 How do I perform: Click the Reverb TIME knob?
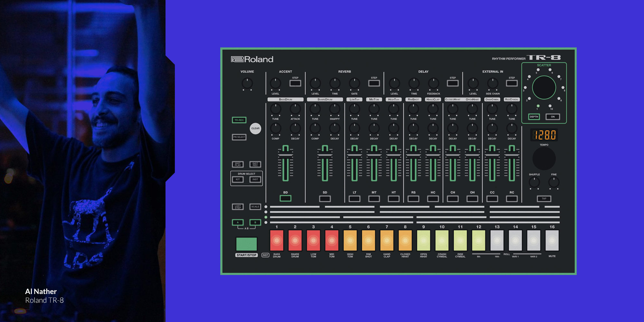coord(335,84)
